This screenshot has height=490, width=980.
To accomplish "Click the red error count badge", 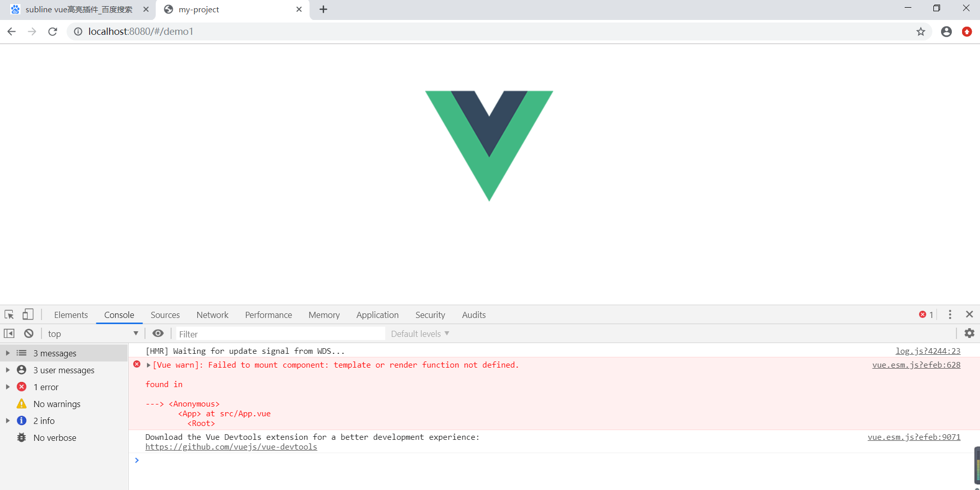I will [926, 315].
